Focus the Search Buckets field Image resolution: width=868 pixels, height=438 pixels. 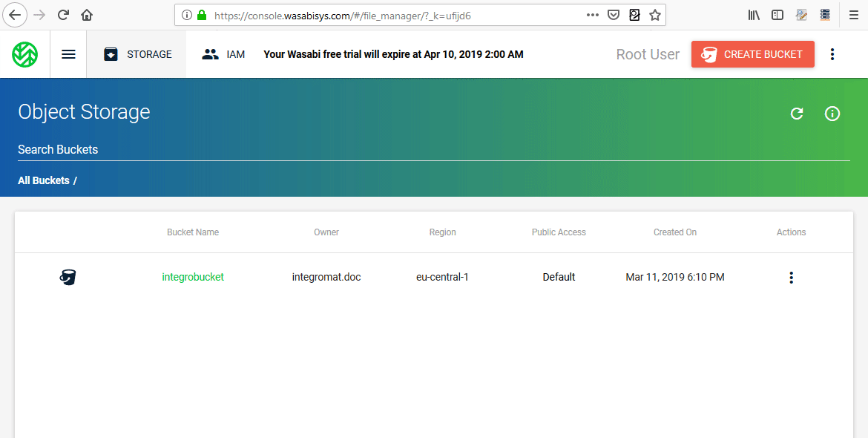click(433, 149)
